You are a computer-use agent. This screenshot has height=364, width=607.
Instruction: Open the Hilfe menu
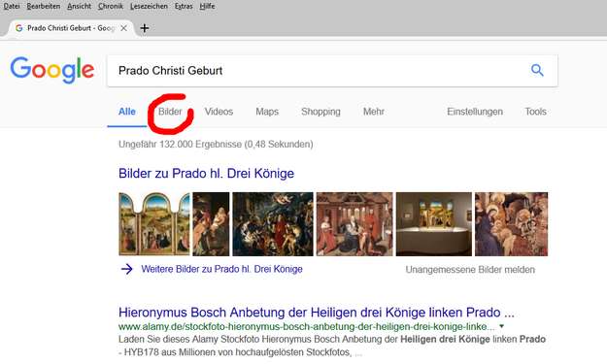(x=207, y=6)
